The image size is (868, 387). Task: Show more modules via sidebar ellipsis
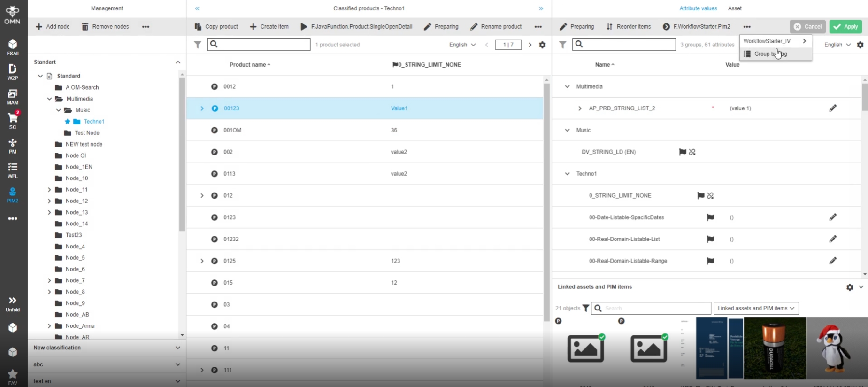pyautogui.click(x=13, y=218)
